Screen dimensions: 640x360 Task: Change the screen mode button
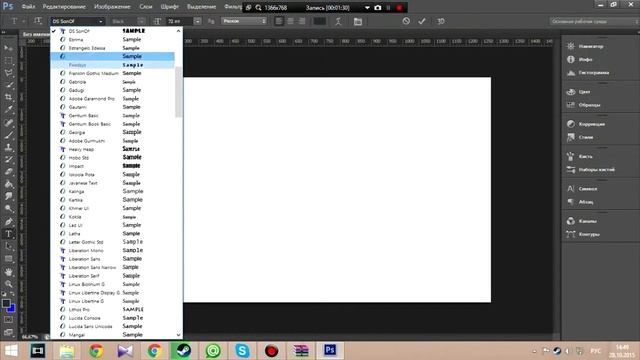(8, 332)
